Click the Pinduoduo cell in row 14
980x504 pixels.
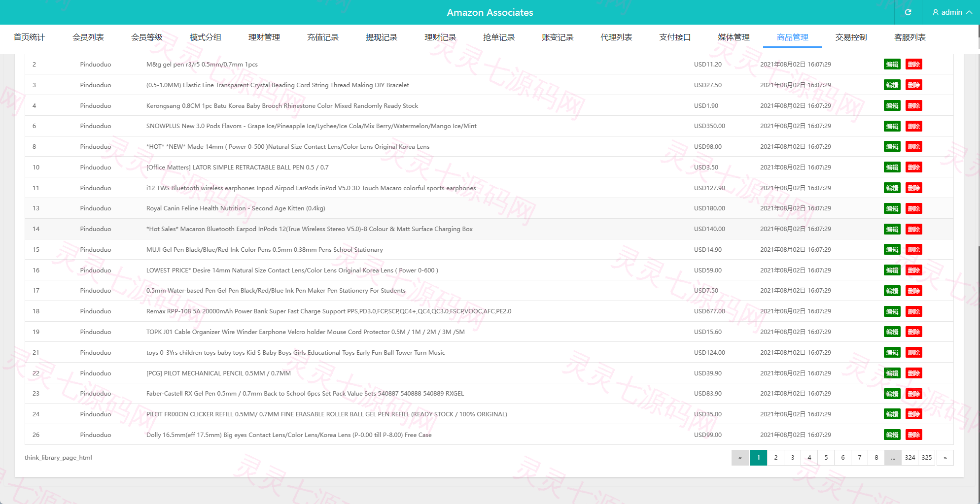click(96, 229)
